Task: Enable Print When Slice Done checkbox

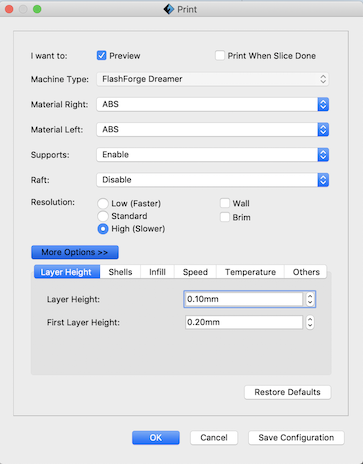Action: point(220,55)
